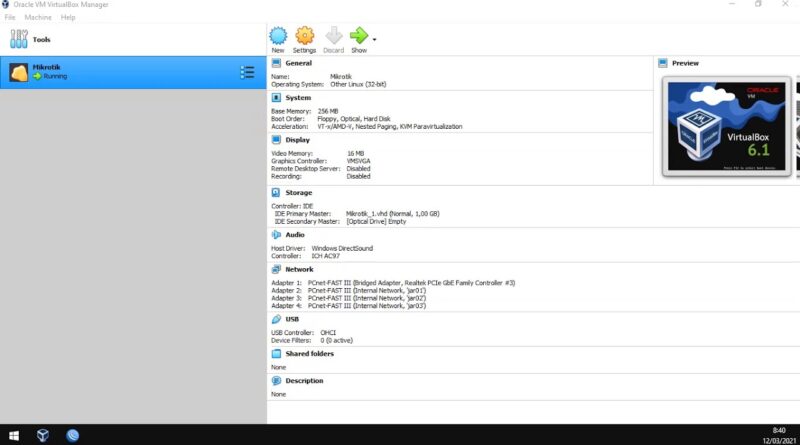This screenshot has height=445, width=800.
Task: Click the 'ICH AC97' audio controller value
Action: click(326, 256)
